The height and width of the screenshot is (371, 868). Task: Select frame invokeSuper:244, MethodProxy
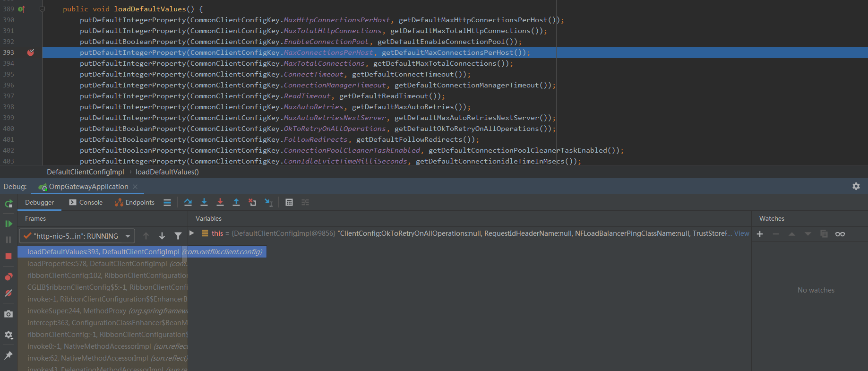(103, 311)
